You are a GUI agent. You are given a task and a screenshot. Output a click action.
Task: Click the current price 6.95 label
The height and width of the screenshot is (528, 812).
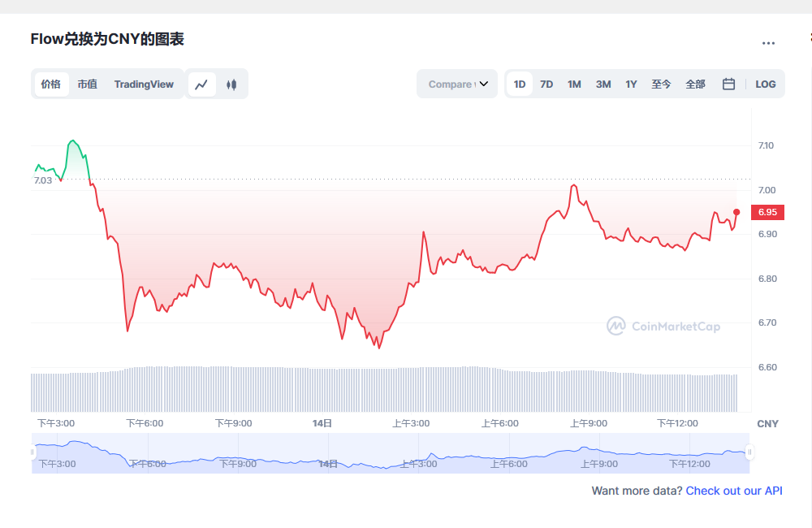[x=767, y=212]
